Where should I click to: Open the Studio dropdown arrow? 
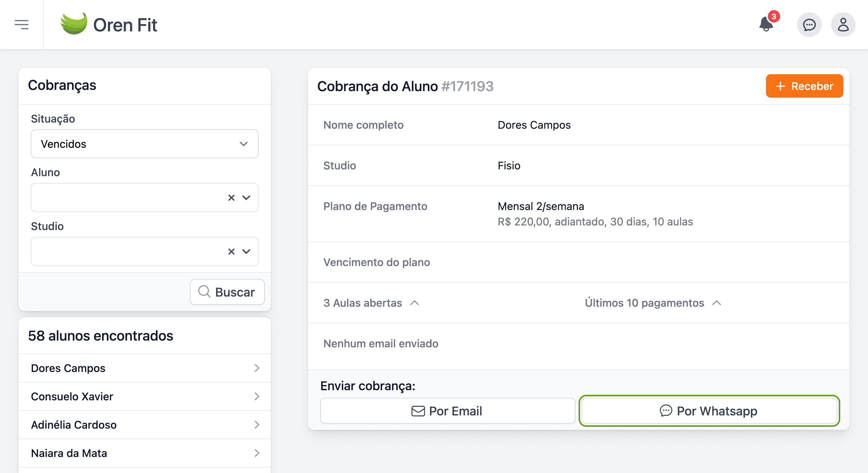pyautogui.click(x=246, y=252)
